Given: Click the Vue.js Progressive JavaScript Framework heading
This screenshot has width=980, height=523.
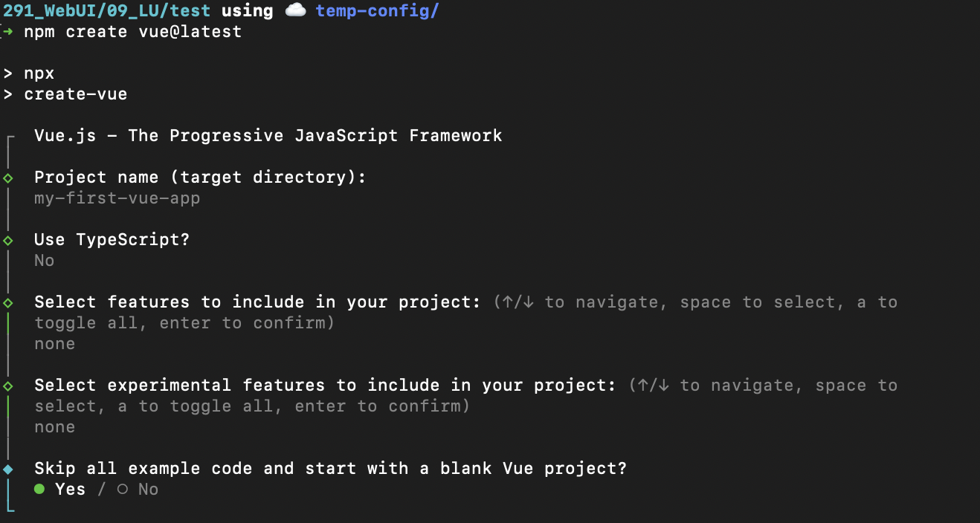Looking at the screenshot, I should click(x=268, y=136).
